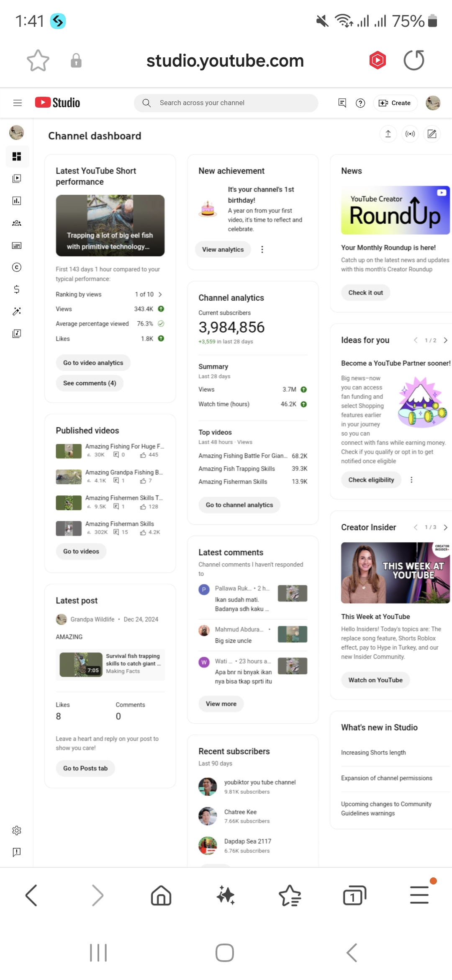
Task: Click Go to channel analytics
Action: pos(239,505)
